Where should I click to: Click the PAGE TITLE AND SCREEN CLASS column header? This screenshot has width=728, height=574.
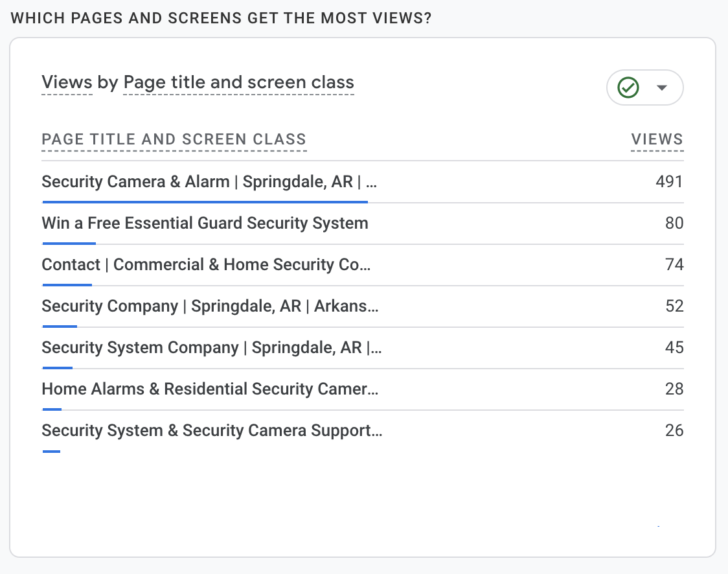174,139
